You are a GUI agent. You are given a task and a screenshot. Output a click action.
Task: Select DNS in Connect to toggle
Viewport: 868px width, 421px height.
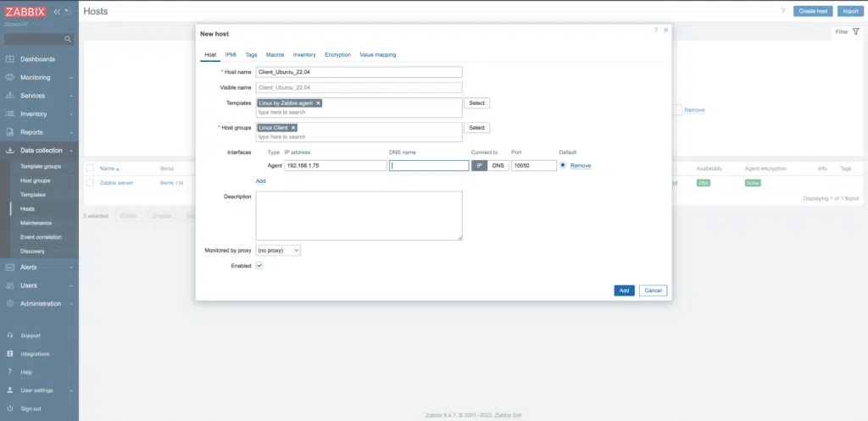point(498,165)
